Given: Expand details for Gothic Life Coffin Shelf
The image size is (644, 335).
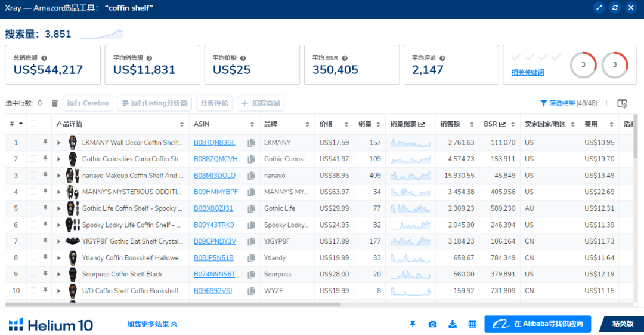Looking at the screenshot, I should [x=58, y=208].
